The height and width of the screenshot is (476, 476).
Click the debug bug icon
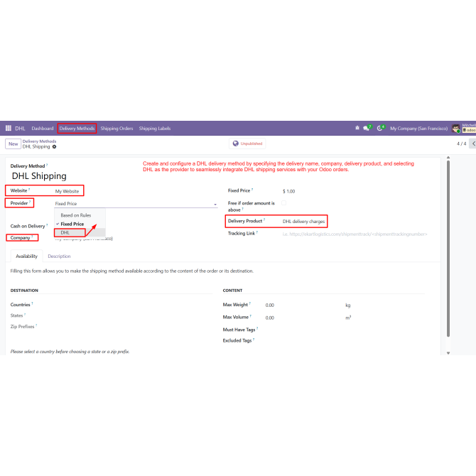tap(357, 128)
